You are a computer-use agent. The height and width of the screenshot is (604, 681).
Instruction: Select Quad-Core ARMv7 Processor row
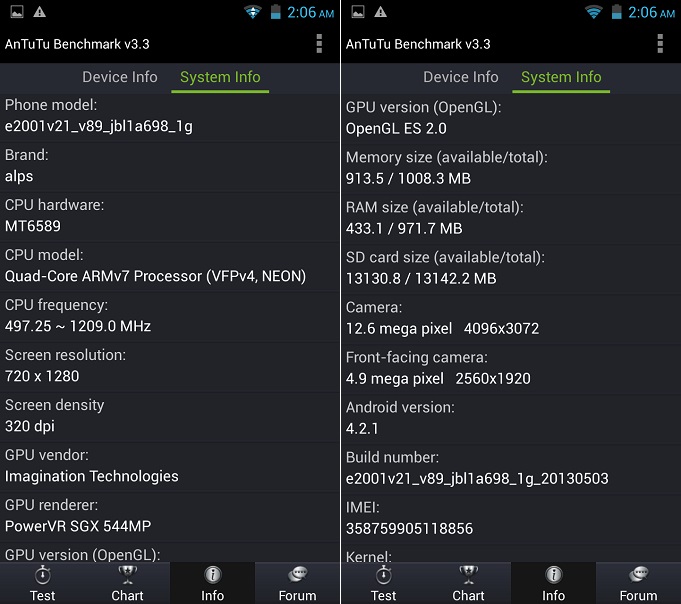[x=169, y=266]
